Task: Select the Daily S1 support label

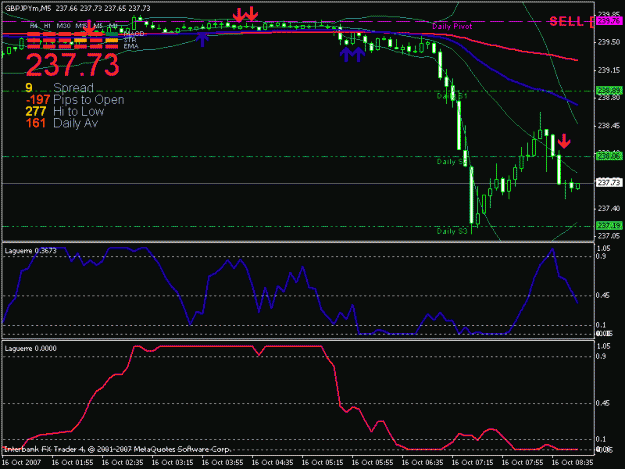Action: (452, 96)
